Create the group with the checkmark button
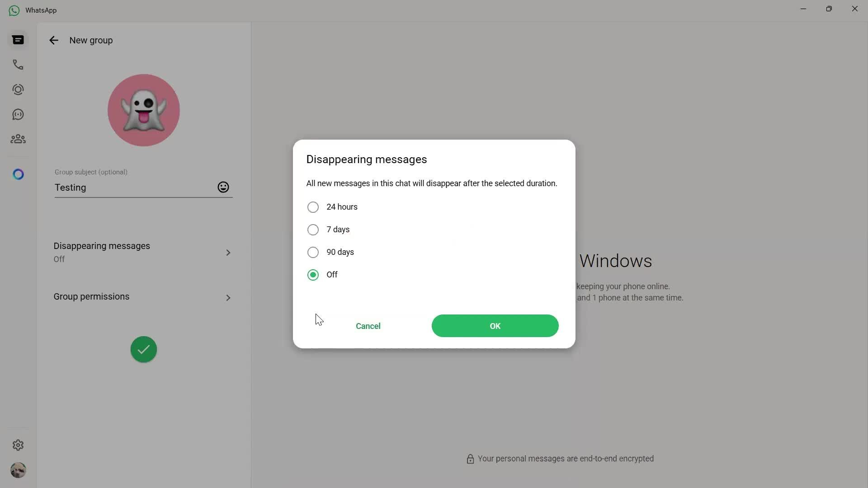 coord(143,349)
